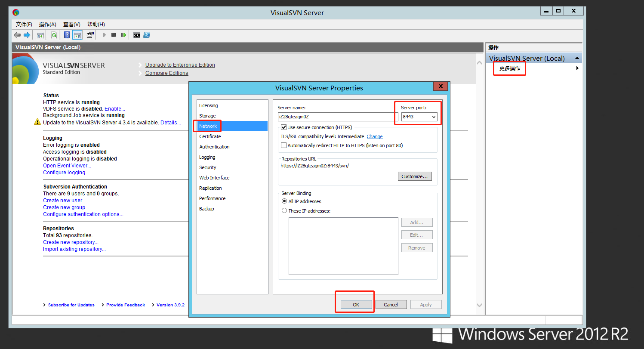Screen dimensions: 644x349
Task: Open Event Viewer... link
Action: point(67,166)
